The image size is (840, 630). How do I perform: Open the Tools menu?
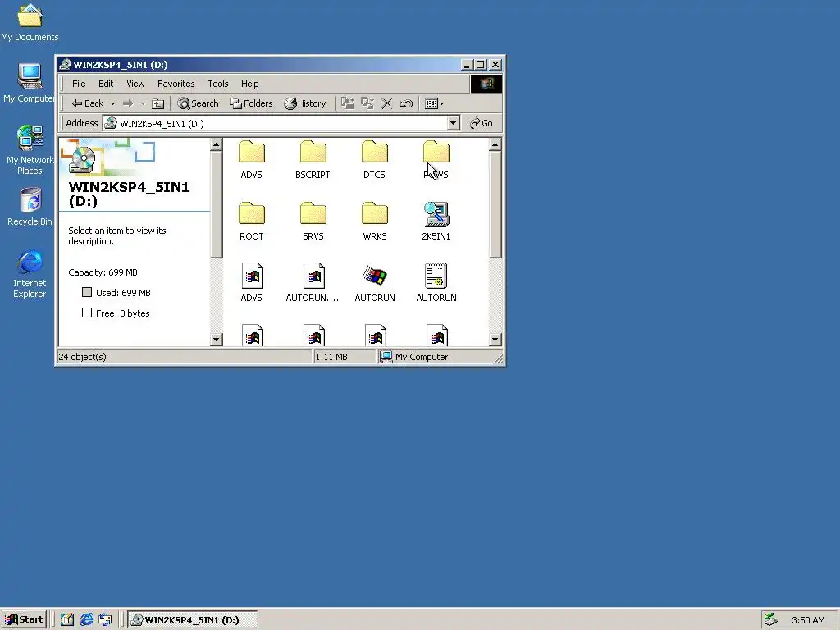(218, 84)
